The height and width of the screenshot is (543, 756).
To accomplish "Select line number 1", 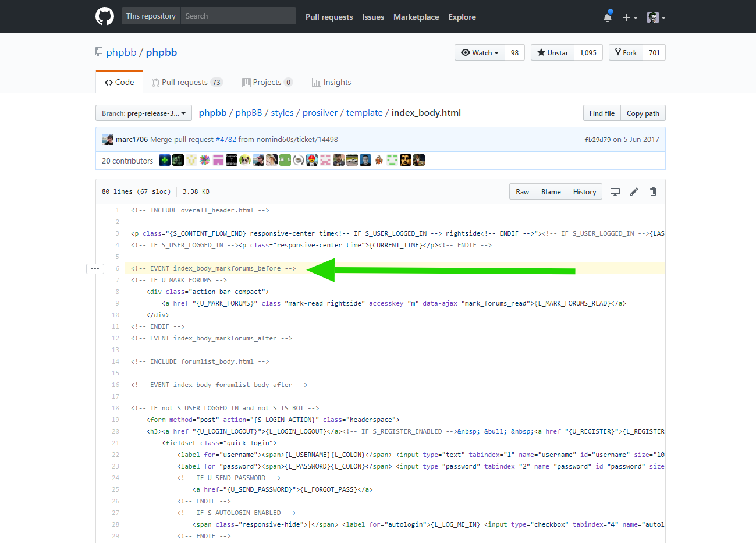I will pos(117,210).
